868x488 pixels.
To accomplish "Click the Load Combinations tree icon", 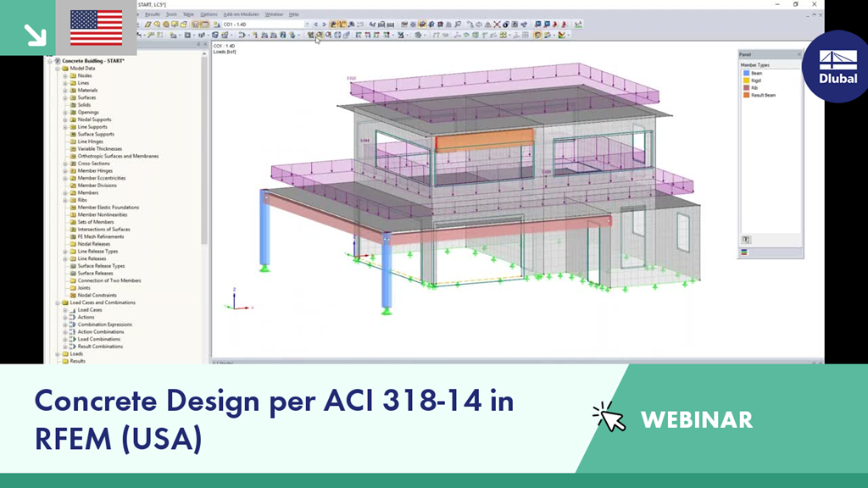I will (x=73, y=339).
